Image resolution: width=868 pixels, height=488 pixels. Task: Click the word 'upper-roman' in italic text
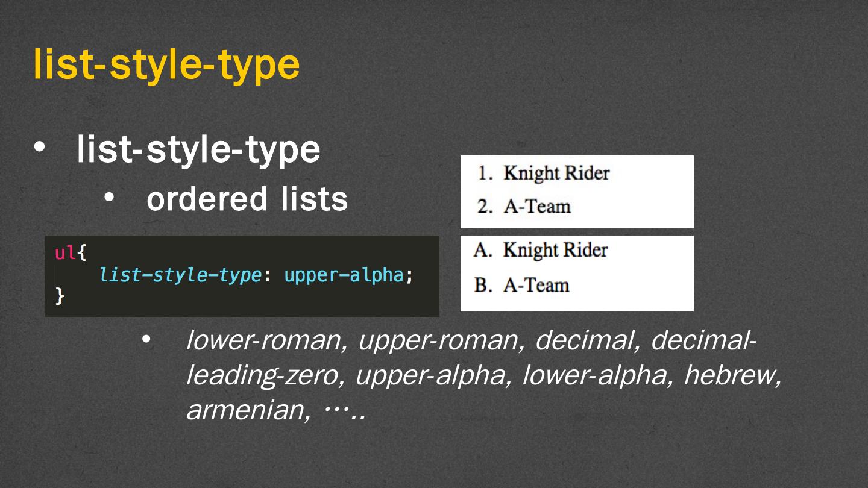tap(439, 341)
